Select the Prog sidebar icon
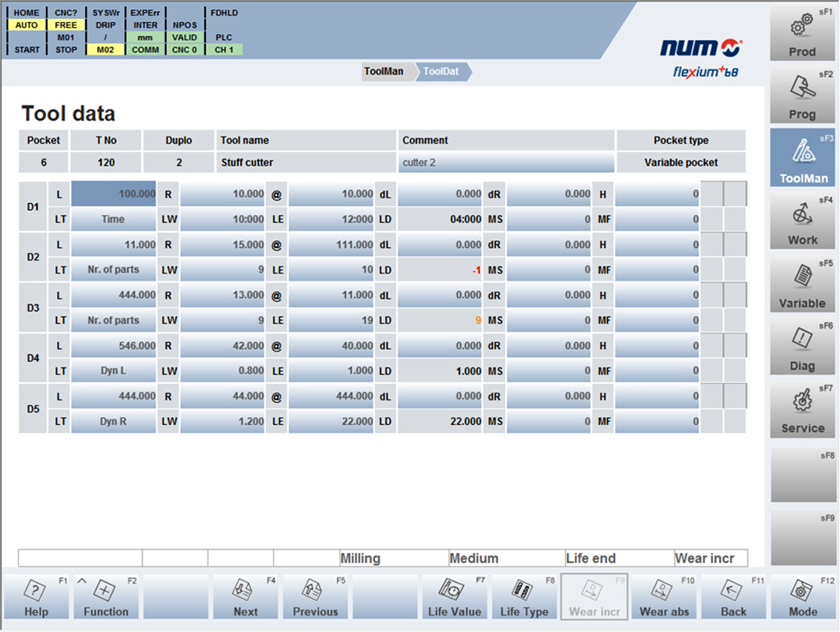Viewport: 840px width, 632px height. coord(802,95)
